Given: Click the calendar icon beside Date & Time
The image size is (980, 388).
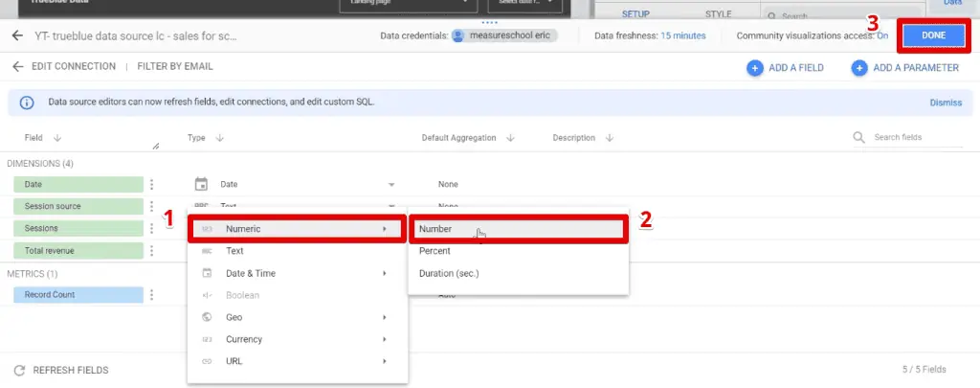Looking at the screenshot, I should pos(207,273).
